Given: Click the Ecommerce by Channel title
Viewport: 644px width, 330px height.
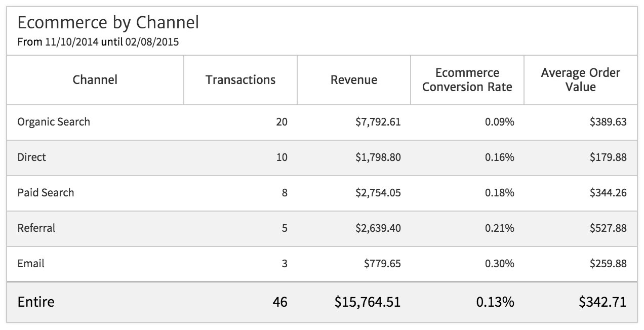Looking at the screenshot, I should 108,22.
